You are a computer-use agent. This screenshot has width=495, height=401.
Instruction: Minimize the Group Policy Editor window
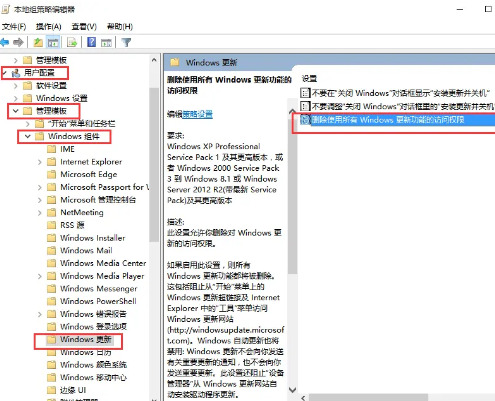point(460,9)
